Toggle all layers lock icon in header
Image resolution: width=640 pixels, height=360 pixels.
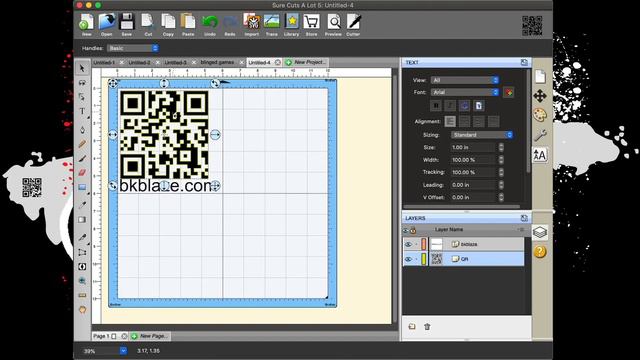click(413, 231)
